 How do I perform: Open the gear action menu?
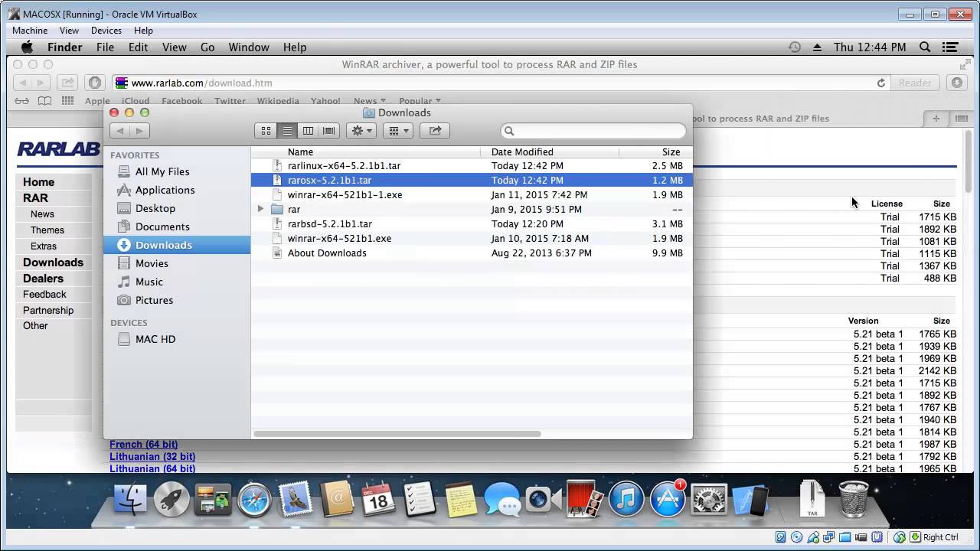coord(360,130)
